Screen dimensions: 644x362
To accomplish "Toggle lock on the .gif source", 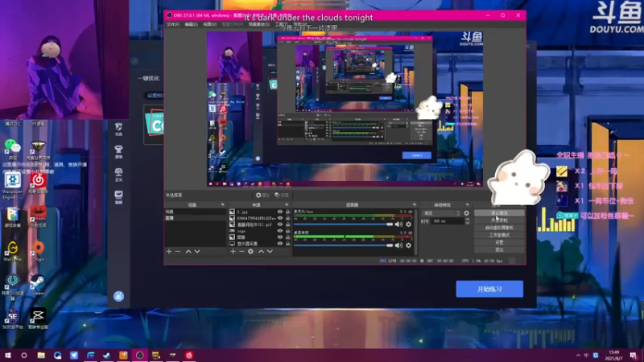I will pos(288,224).
